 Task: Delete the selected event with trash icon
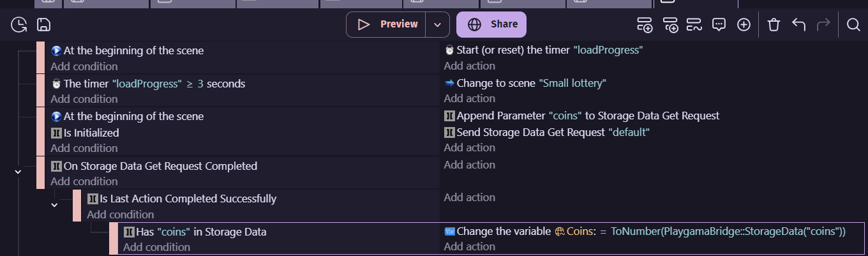(774, 25)
